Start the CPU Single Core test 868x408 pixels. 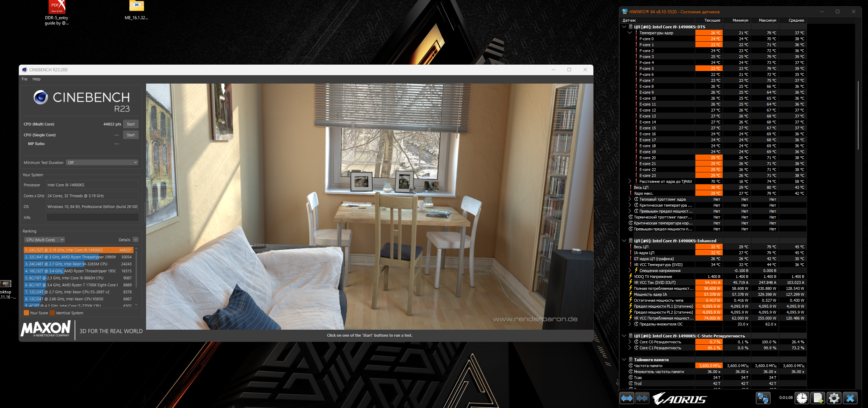click(x=131, y=135)
